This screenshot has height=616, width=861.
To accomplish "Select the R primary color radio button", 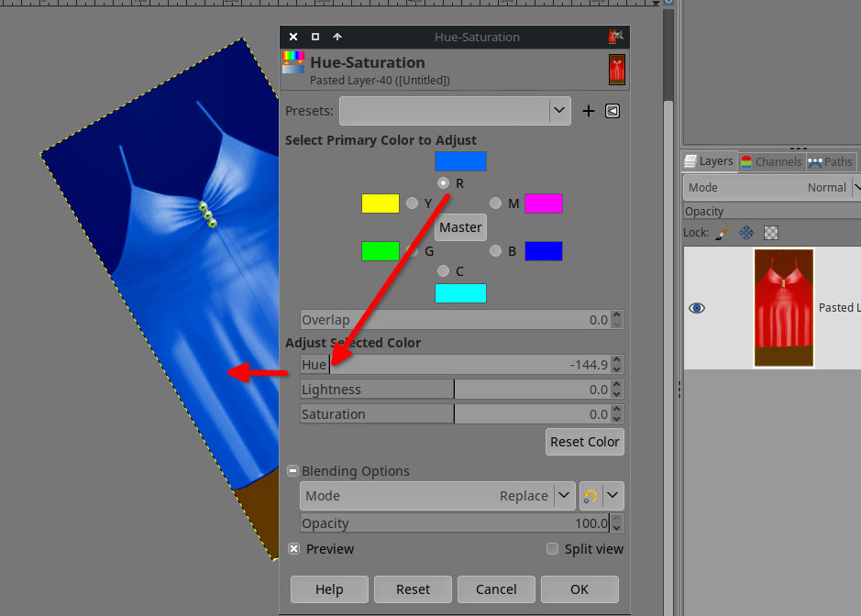I will click(443, 182).
